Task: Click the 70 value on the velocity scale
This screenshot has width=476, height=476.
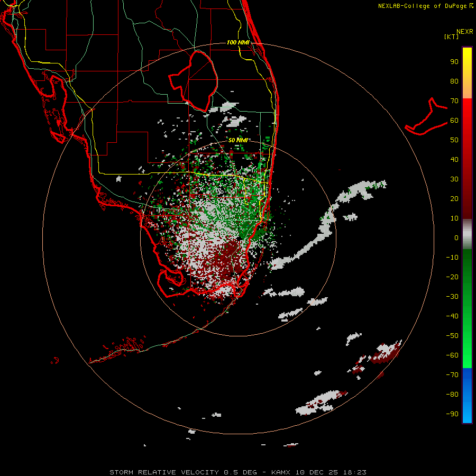Action: (454, 101)
